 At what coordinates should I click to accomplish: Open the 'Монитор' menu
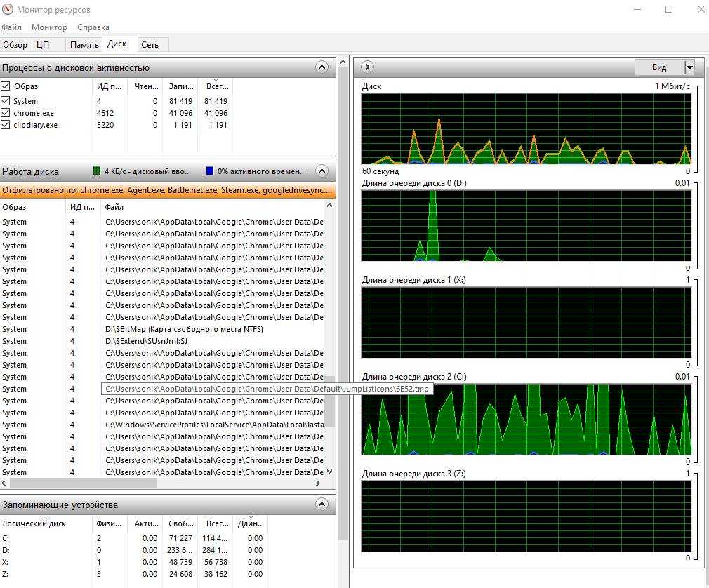pyautogui.click(x=49, y=27)
